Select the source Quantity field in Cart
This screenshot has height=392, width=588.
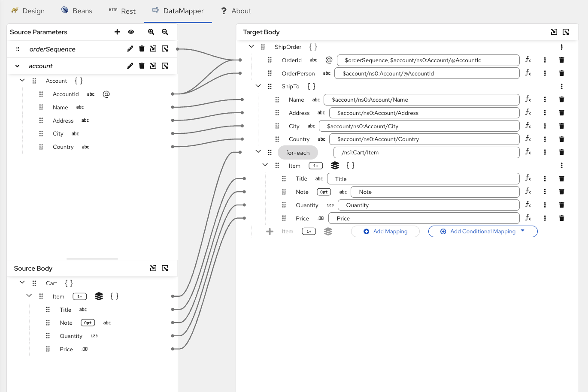(71, 336)
